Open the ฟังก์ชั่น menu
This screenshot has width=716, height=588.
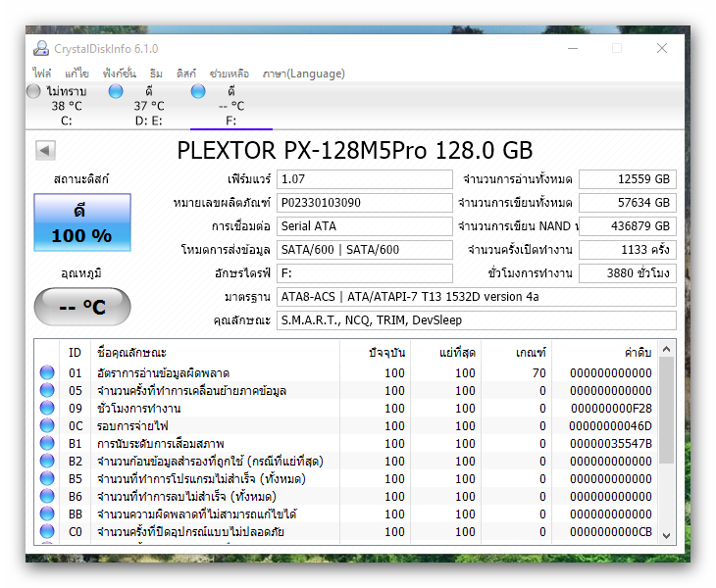[120, 73]
